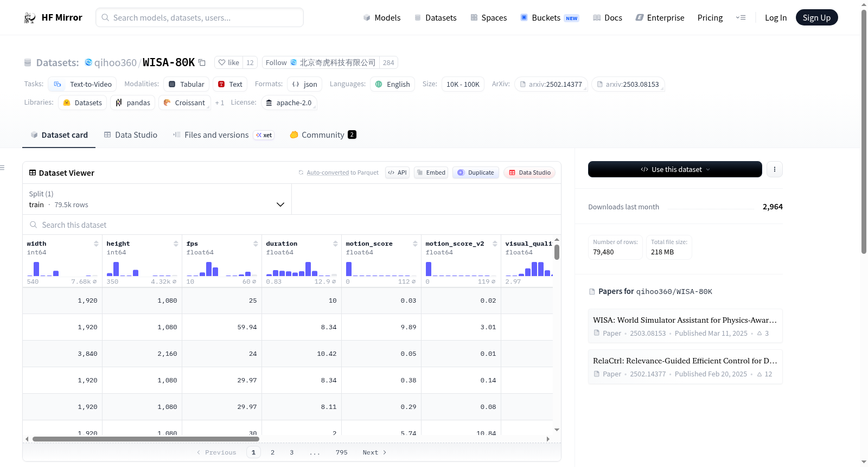Switch to the Data Studio tab
Screen dimensions: 868x467
[130, 135]
